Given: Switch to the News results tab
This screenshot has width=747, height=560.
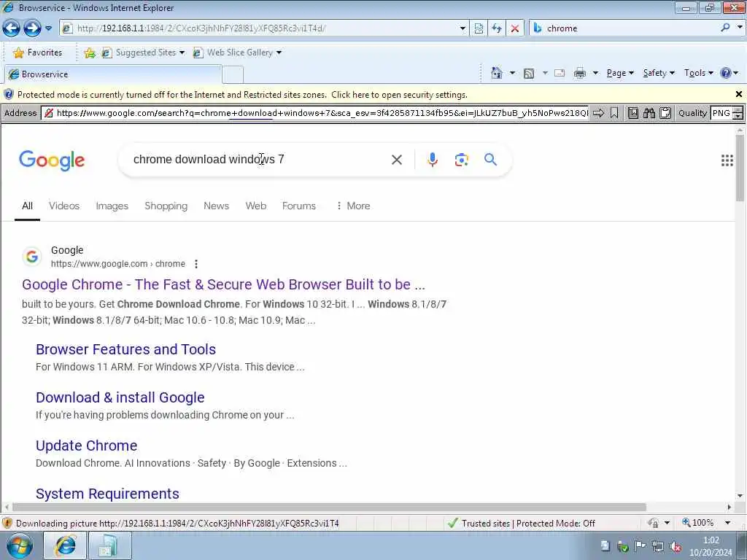Looking at the screenshot, I should tap(216, 206).
